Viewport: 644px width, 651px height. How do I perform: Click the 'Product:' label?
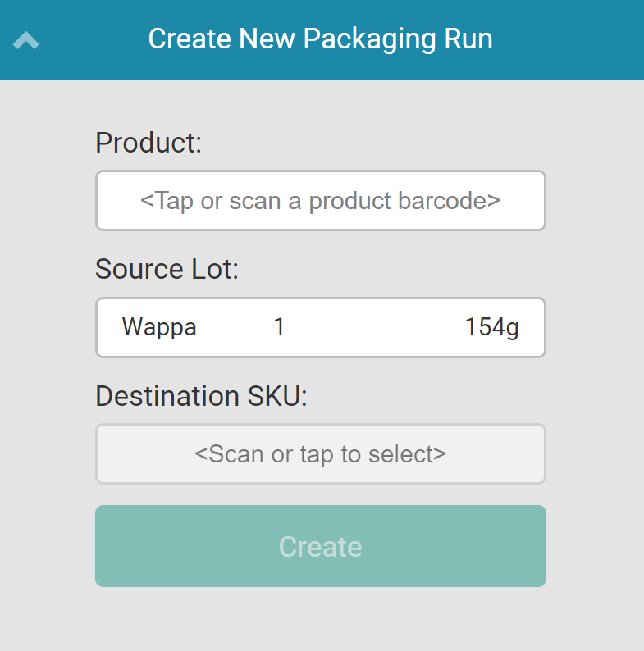pyautogui.click(x=148, y=143)
